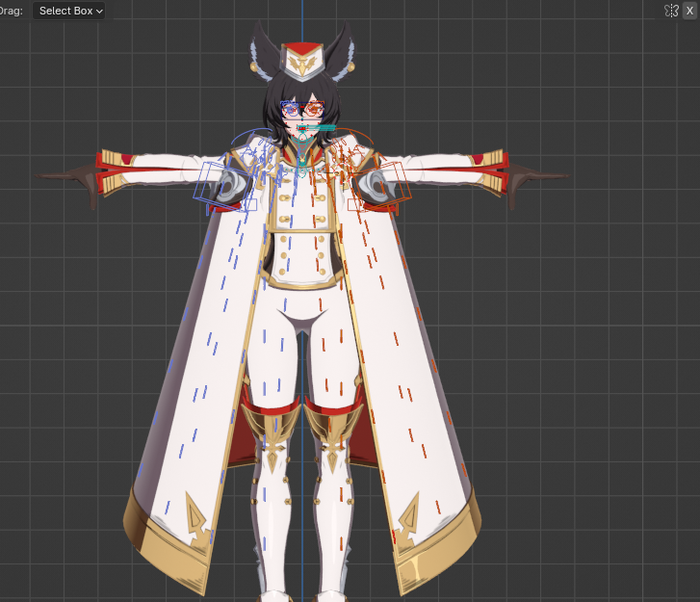Screen dimensions: 700x602
Task: Click the butterfly mirror symmetry icon
Action: 671,11
